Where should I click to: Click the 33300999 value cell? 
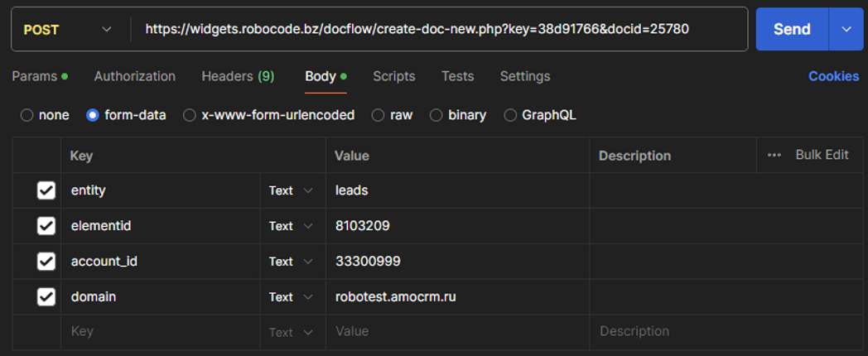coord(457,262)
